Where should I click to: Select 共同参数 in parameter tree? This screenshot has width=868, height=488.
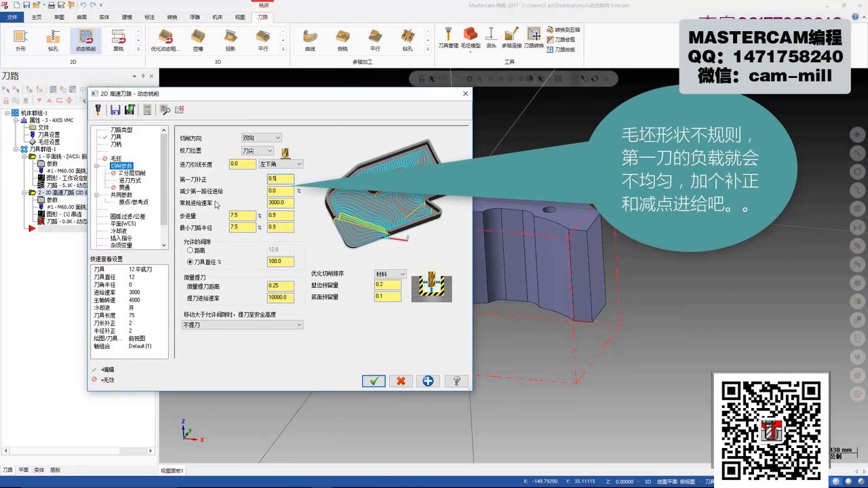coord(121,195)
